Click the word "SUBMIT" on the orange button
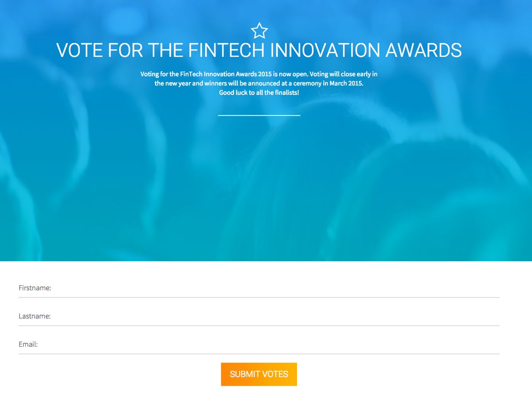Viewport: 532px width, 399px height. pyautogui.click(x=245, y=374)
